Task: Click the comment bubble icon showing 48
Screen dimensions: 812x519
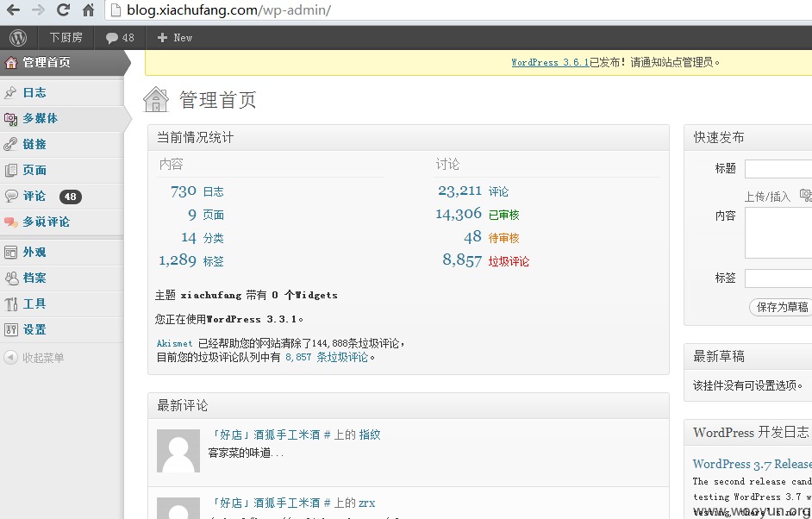Action: click(x=111, y=38)
